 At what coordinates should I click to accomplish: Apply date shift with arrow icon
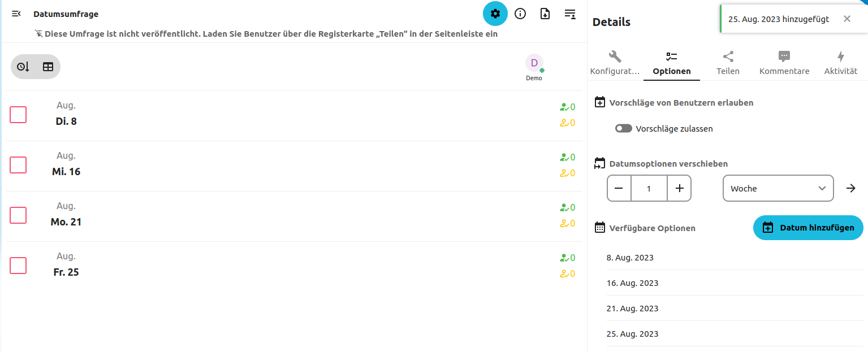click(850, 188)
